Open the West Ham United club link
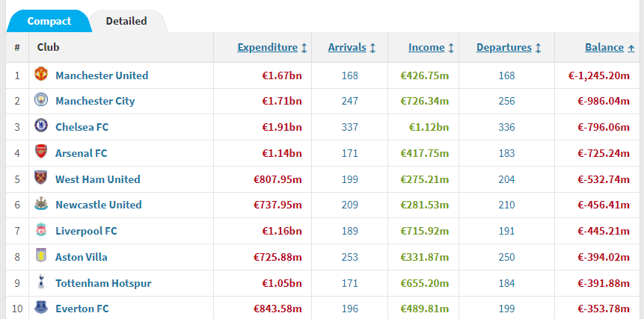The image size is (644, 319). (98, 179)
